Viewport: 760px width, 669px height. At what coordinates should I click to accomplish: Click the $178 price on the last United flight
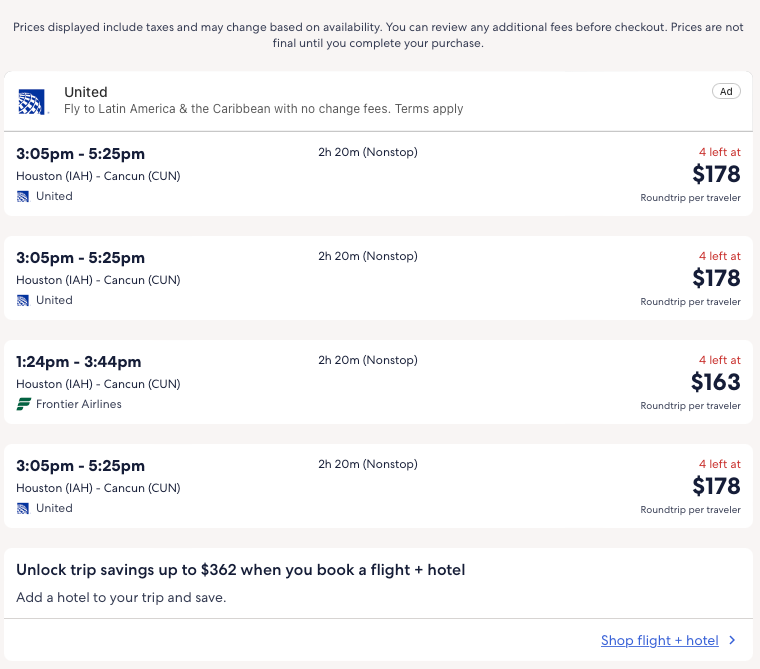coord(716,486)
